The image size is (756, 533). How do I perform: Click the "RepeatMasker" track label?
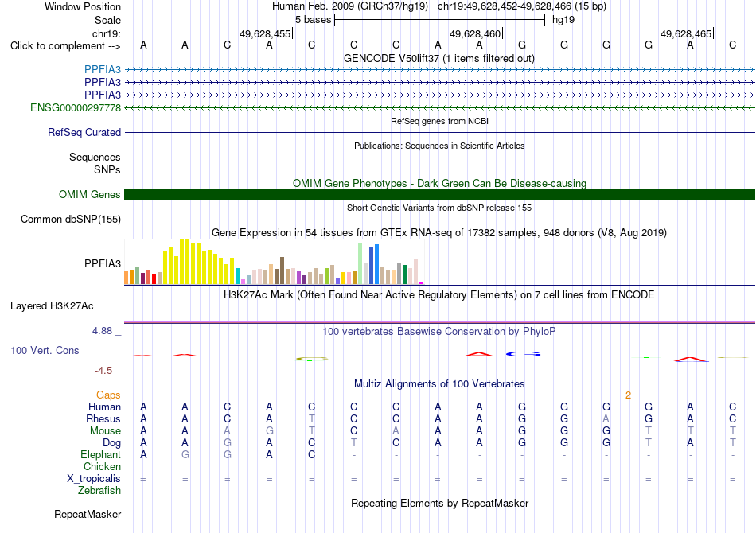(x=88, y=514)
